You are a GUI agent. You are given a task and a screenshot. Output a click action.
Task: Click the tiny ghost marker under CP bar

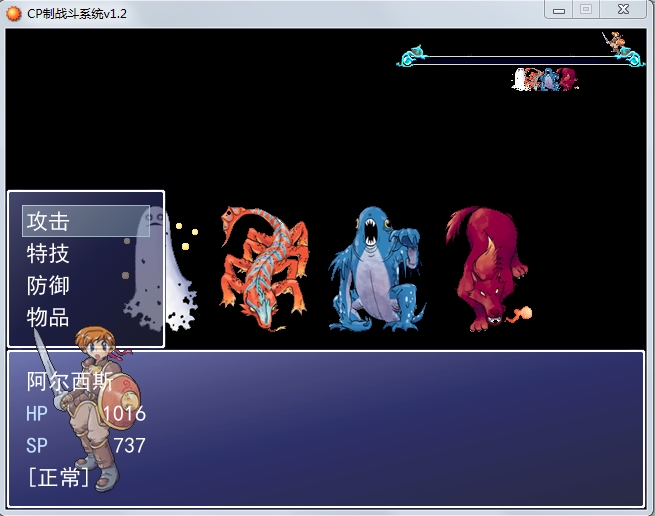tap(520, 79)
